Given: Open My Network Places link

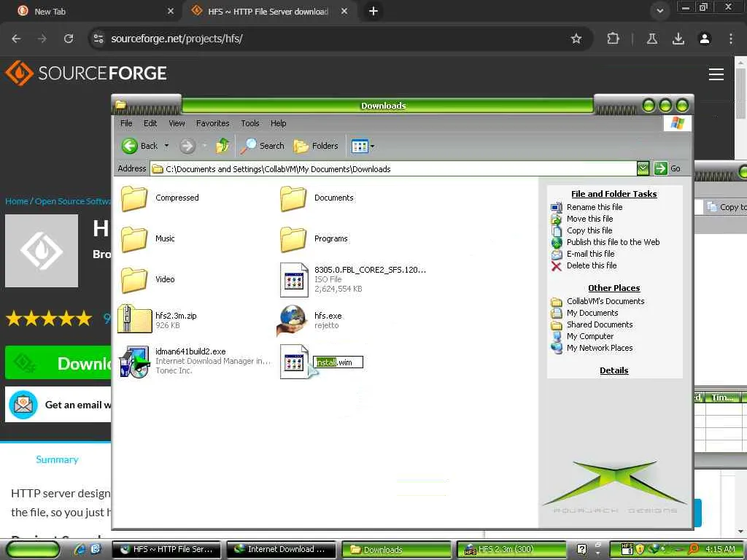Looking at the screenshot, I should [x=600, y=348].
